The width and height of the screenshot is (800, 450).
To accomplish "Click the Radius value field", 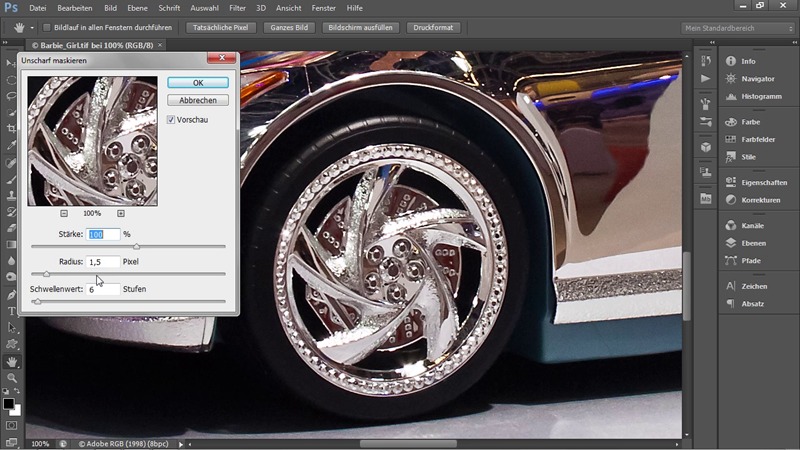I will coord(103,262).
